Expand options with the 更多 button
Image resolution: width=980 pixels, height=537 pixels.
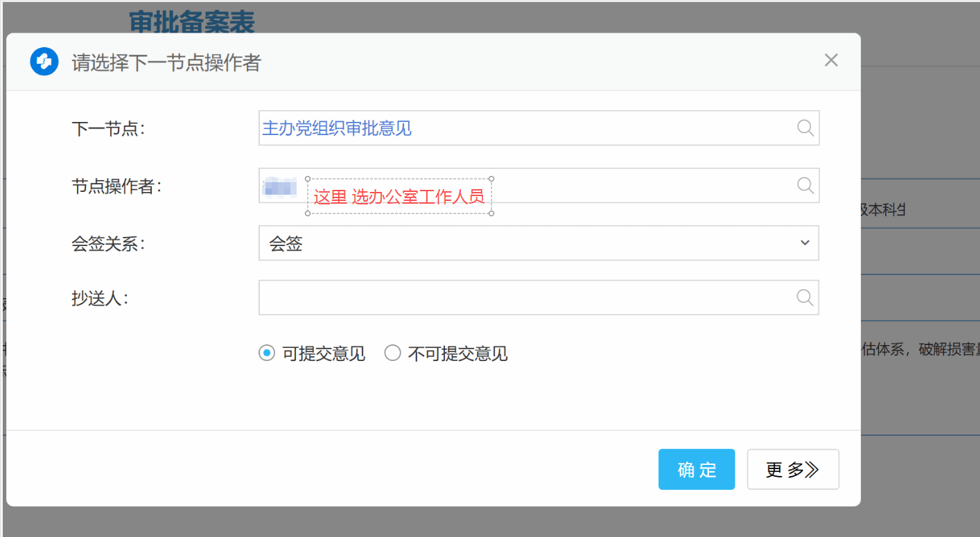tap(792, 470)
